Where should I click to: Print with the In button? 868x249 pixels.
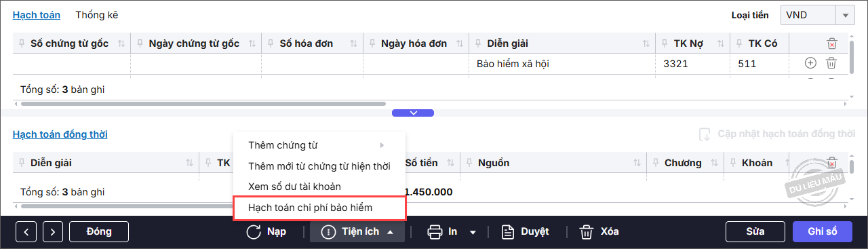[x=442, y=232]
